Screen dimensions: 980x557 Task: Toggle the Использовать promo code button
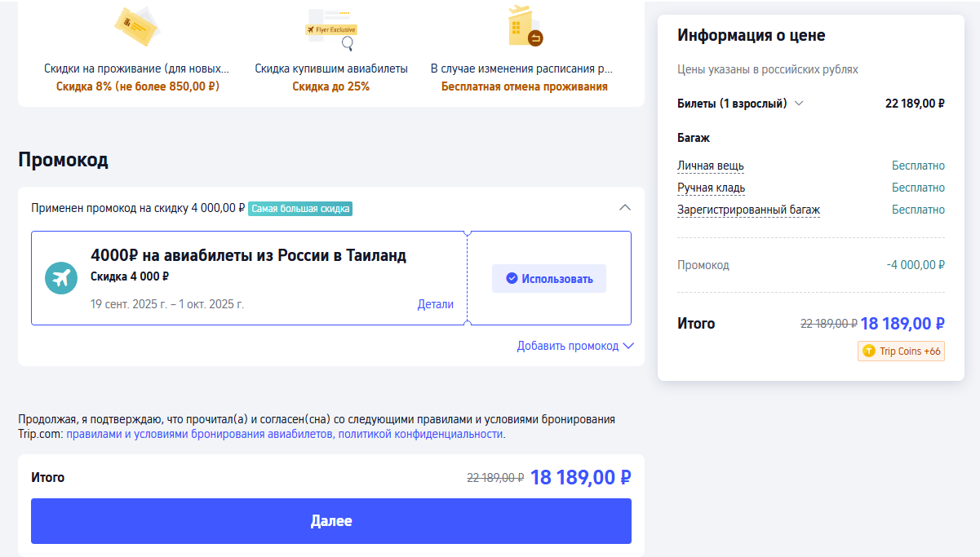pyautogui.click(x=549, y=278)
